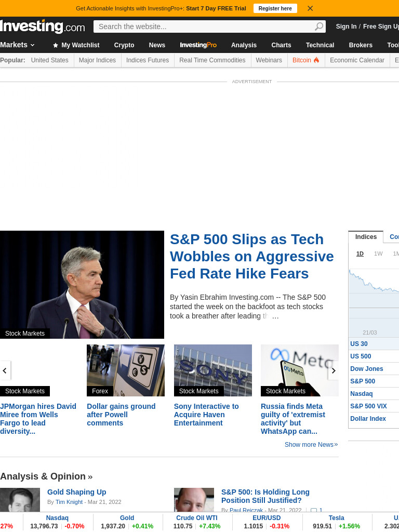The image size is (399, 532).
Task: Open comments icon on S&P 500 analysis
Action: pos(314,510)
